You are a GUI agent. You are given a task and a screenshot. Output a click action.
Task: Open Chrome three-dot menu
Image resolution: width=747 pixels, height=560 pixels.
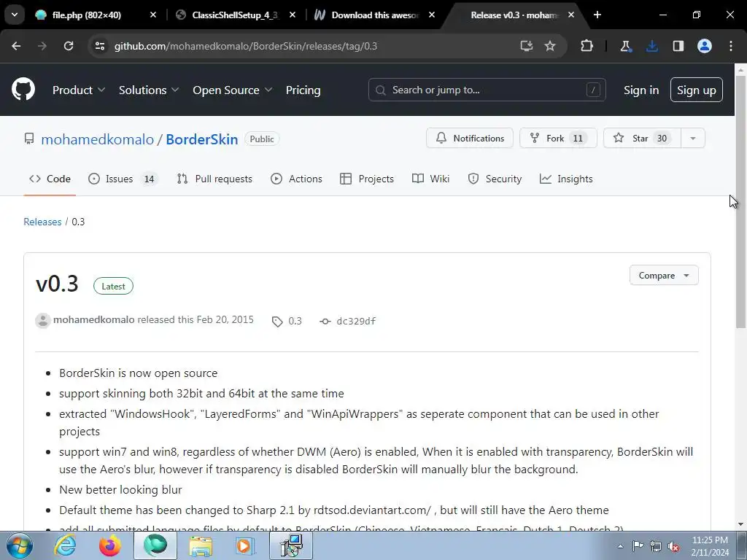pos(731,46)
